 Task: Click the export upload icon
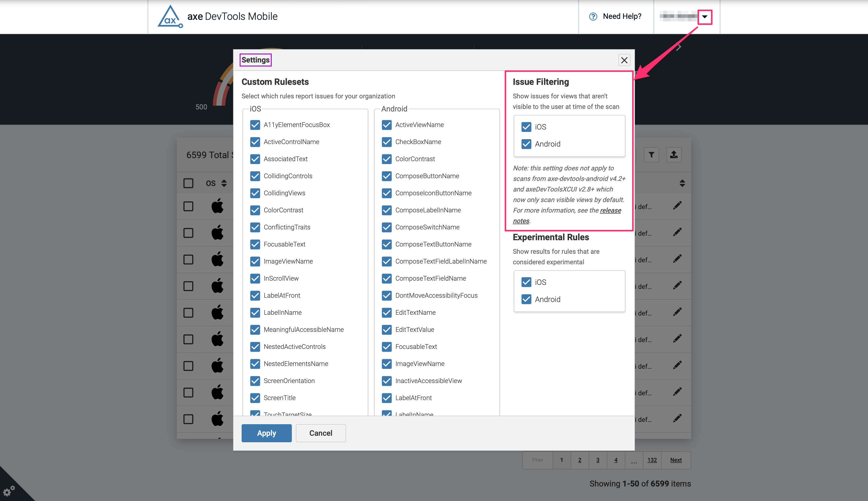coord(674,155)
